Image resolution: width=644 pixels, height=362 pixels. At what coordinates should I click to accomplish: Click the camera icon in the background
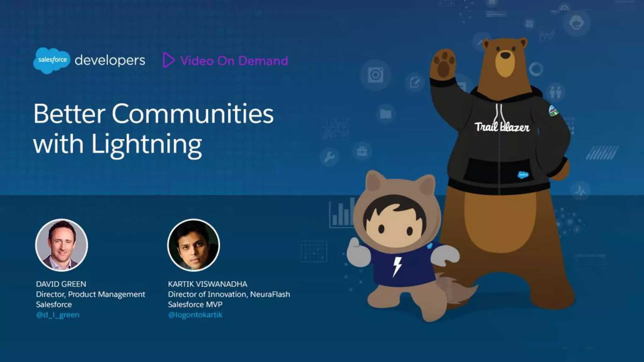point(375,75)
